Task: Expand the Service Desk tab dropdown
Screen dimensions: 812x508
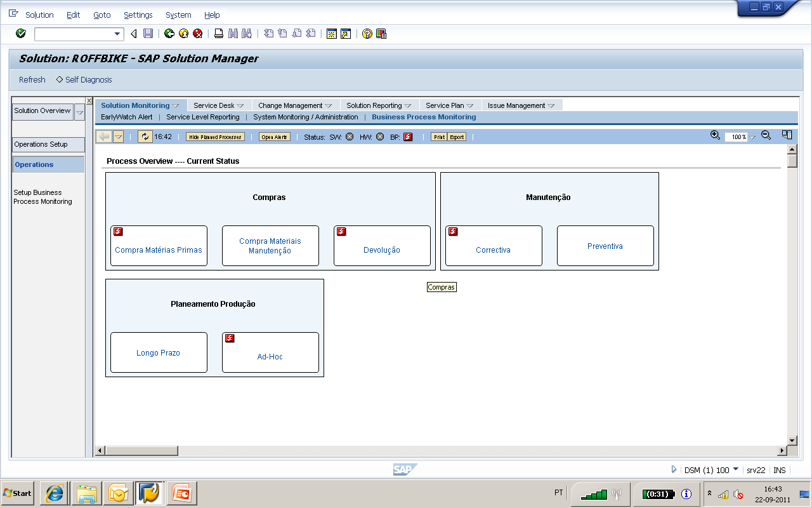Action: pyautogui.click(x=240, y=106)
